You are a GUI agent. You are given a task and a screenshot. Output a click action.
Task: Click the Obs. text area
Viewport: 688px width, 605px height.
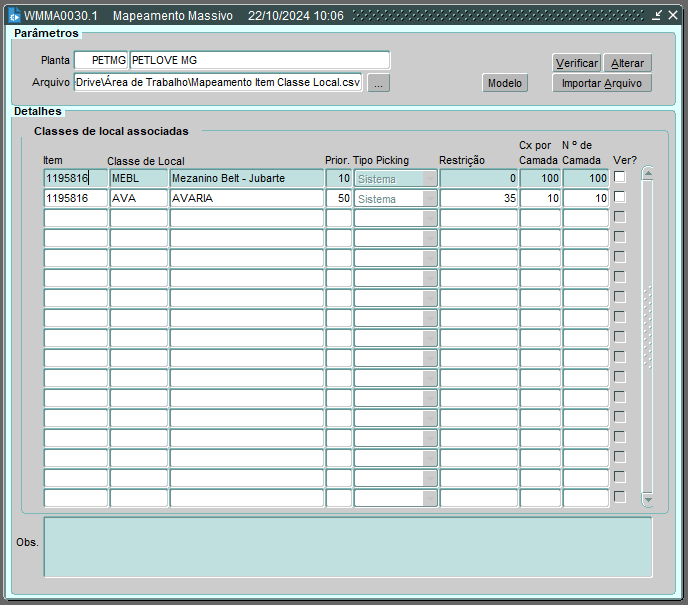point(347,546)
